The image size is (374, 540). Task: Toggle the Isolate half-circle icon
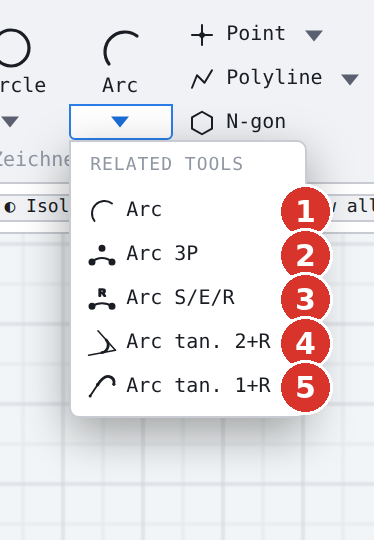[x=10, y=207]
